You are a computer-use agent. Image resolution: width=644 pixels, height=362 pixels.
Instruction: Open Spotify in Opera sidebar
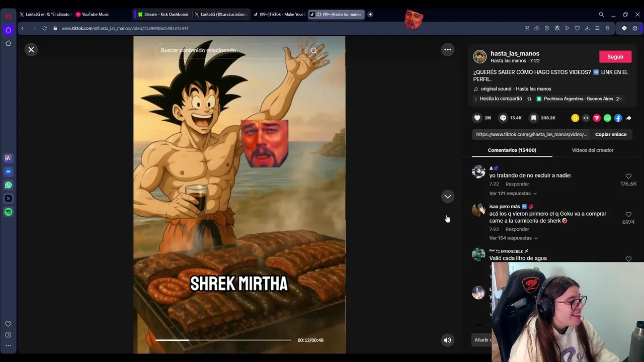pyautogui.click(x=8, y=212)
